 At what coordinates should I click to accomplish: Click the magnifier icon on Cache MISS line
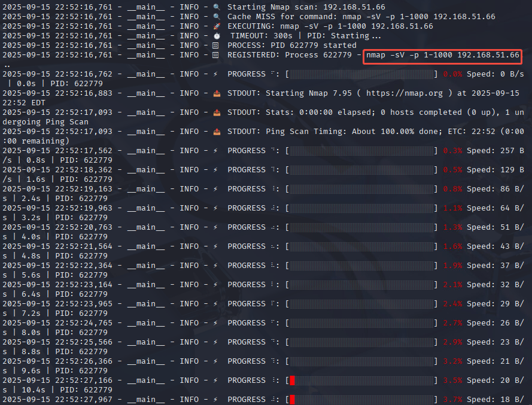pos(217,17)
